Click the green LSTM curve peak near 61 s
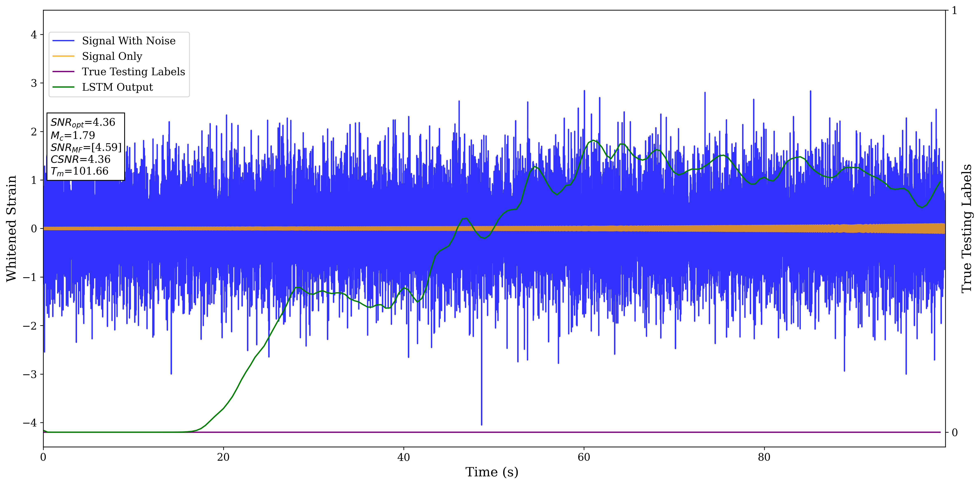The height and width of the screenshot is (485, 980). coord(593,141)
